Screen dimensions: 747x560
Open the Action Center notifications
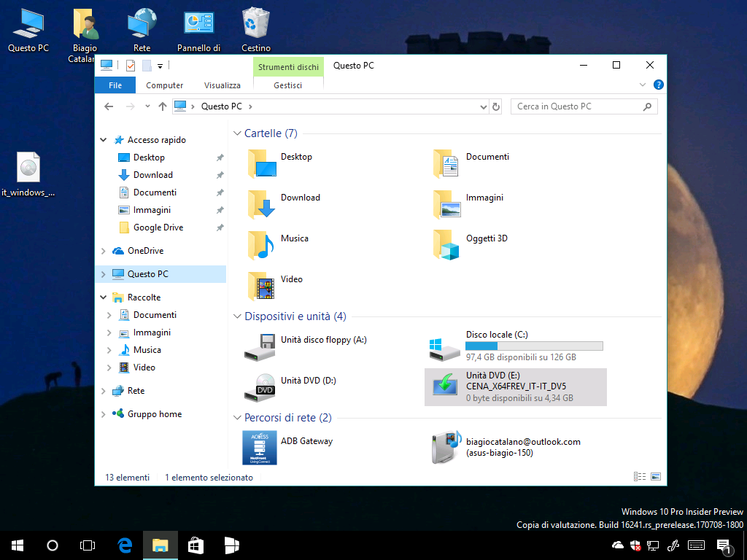[724, 546]
